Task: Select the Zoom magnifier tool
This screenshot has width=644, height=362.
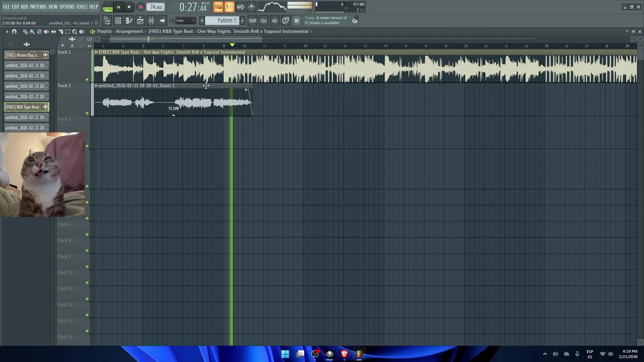Action: point(74,32)
